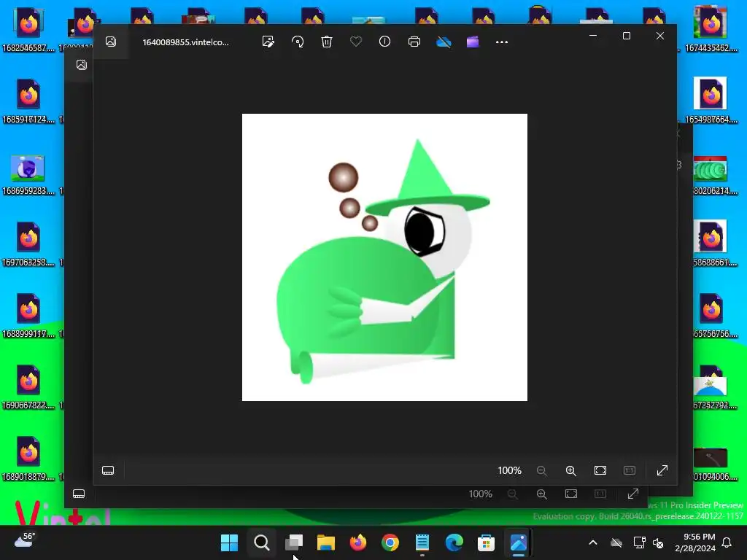Open Notepad from the taskbar
This screenshot has height=560, width=747.
pos(422,542)
